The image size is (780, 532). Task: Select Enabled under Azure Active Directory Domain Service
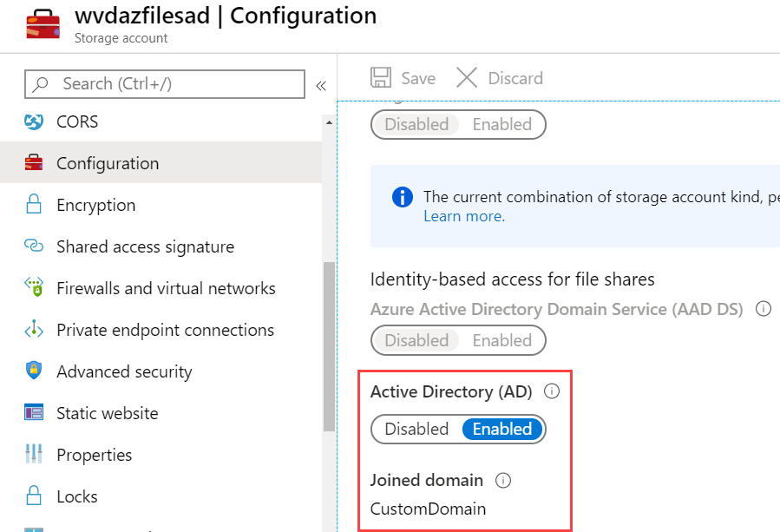click(x=502, y=340)
